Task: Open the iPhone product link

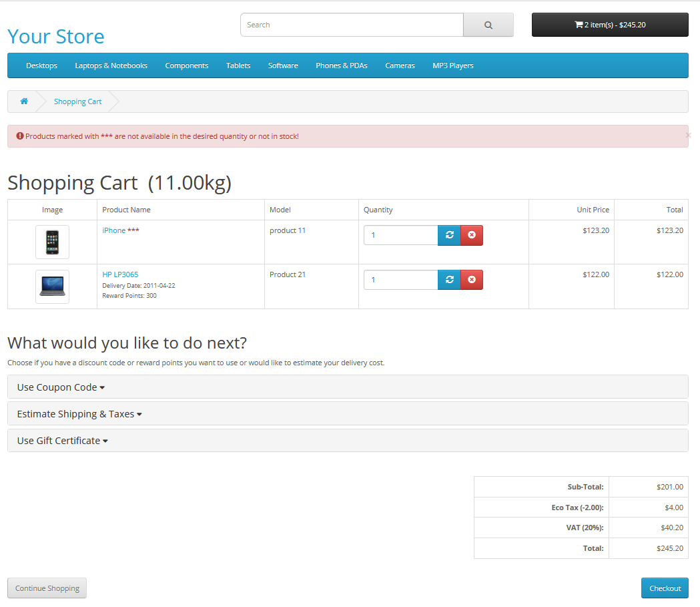Action: coord(114,230)
